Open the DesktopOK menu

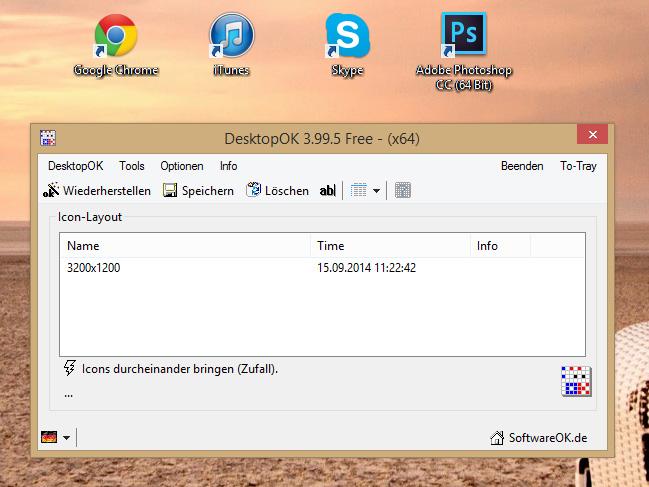pyautogui.click(x=75, y=166)
